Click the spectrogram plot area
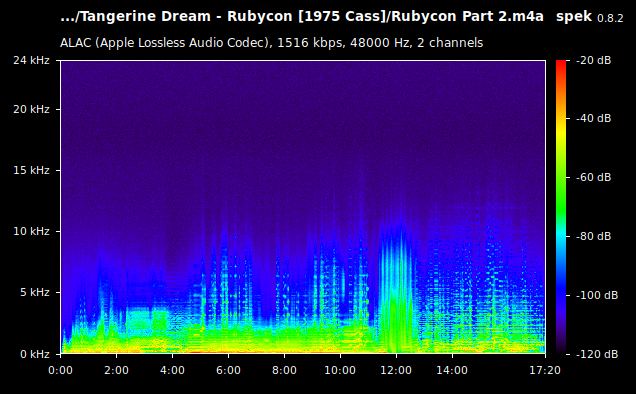Image resolution: width=636 pixels, height=394 pixels. tap(303, 207)
